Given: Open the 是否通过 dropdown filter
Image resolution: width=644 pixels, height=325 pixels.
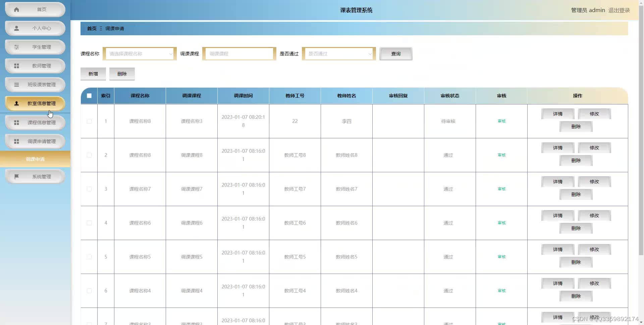Looking at the screenshot, I should click(339, 54).
